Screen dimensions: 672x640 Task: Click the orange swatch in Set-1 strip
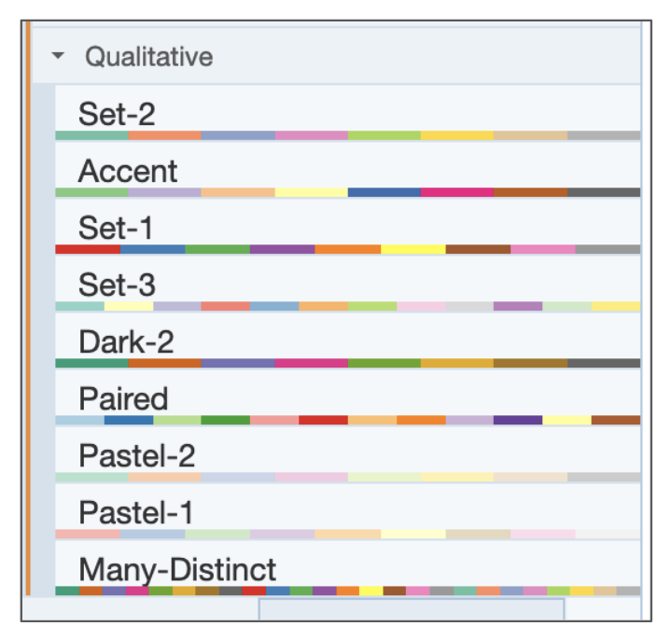pyautogui.click(x=347, y=249)
